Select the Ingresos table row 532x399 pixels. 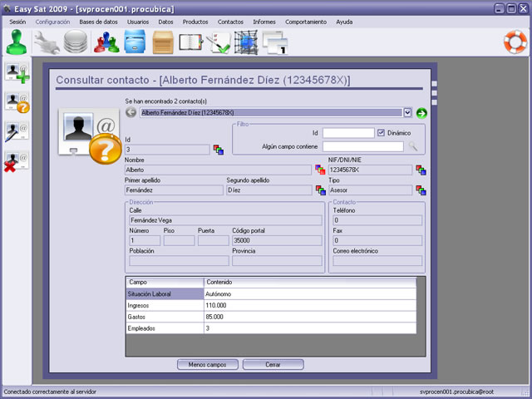271,305
